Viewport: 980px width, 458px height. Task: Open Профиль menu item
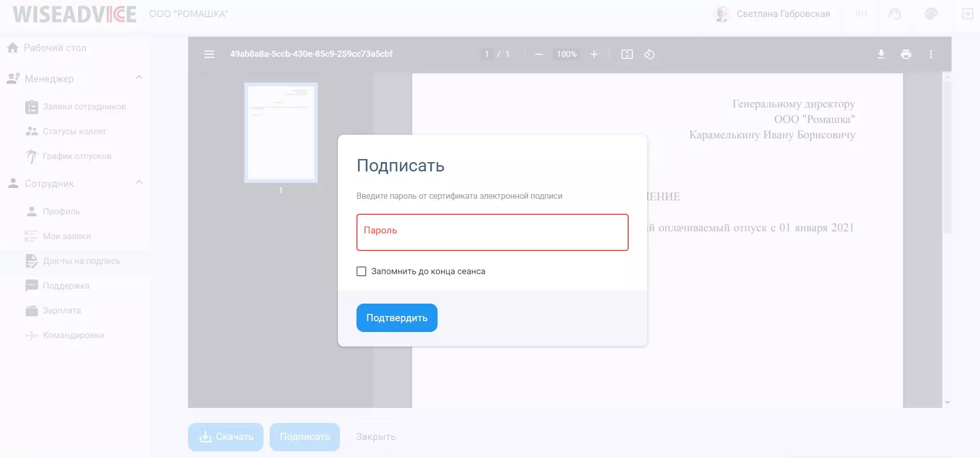point(61,212)
